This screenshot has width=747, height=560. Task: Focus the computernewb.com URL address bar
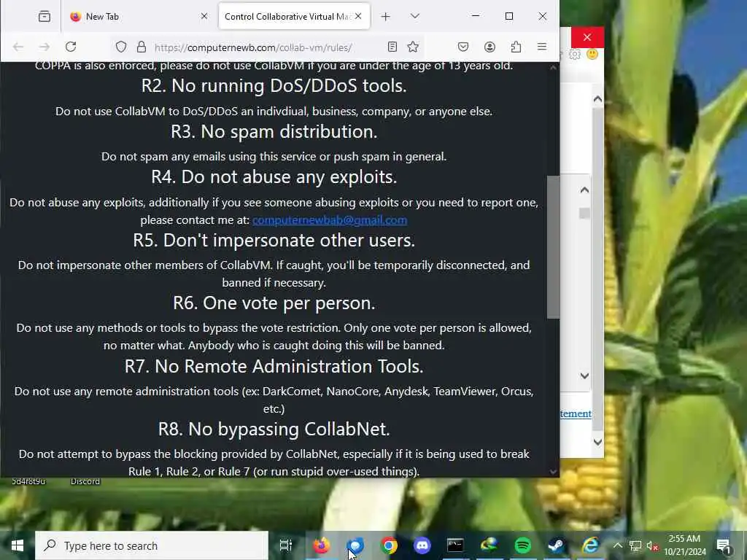pos(267,47)
